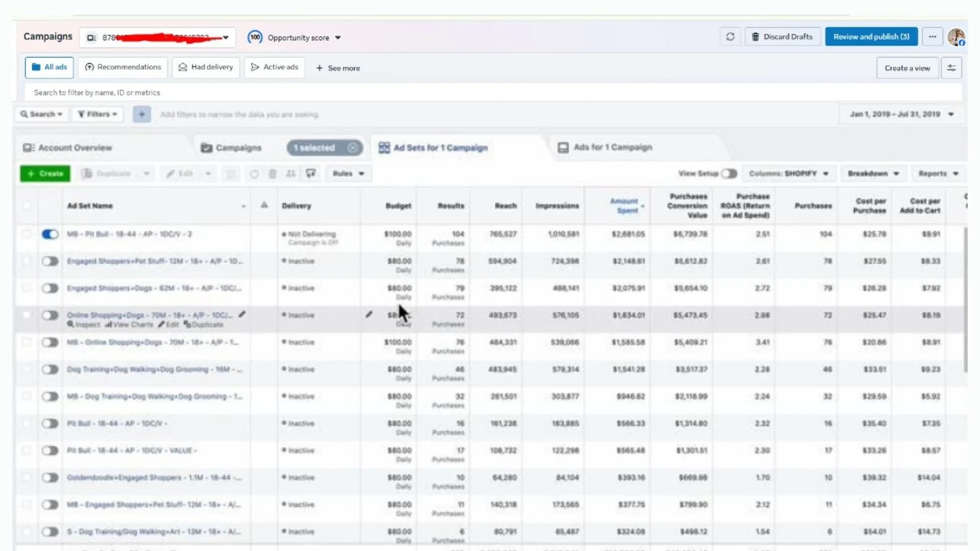Toggle on Dog Training+Dog Walking ad set
The width and height of the screenshot is (980, 551).
coord(50,369)
